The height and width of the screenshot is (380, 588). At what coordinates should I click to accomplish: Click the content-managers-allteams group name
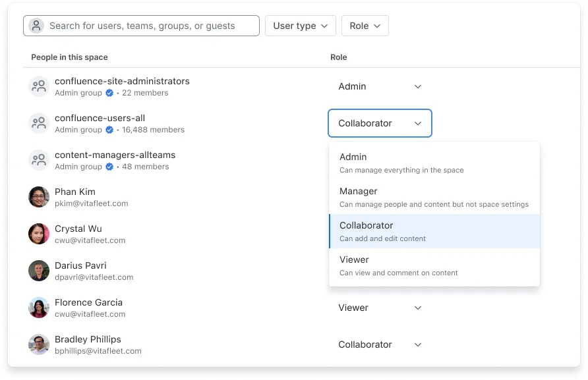[115, 155]
